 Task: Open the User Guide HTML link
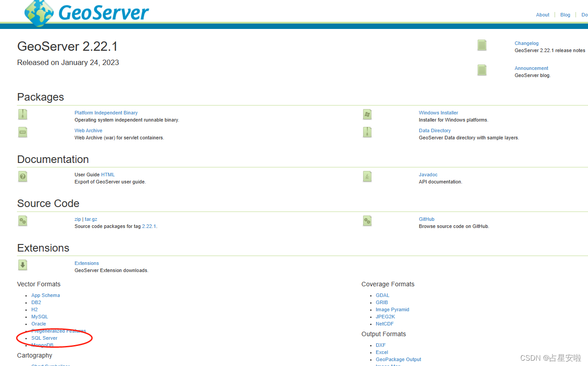pyautogui.click(x=108, y=175)
